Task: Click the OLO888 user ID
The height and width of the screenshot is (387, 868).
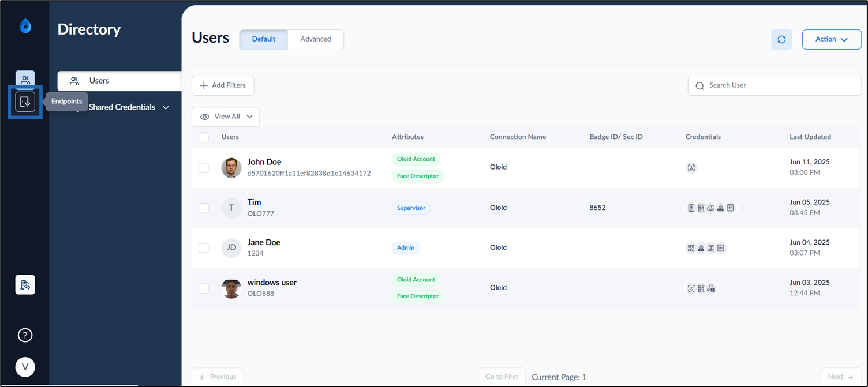Action: pos(261,294)
